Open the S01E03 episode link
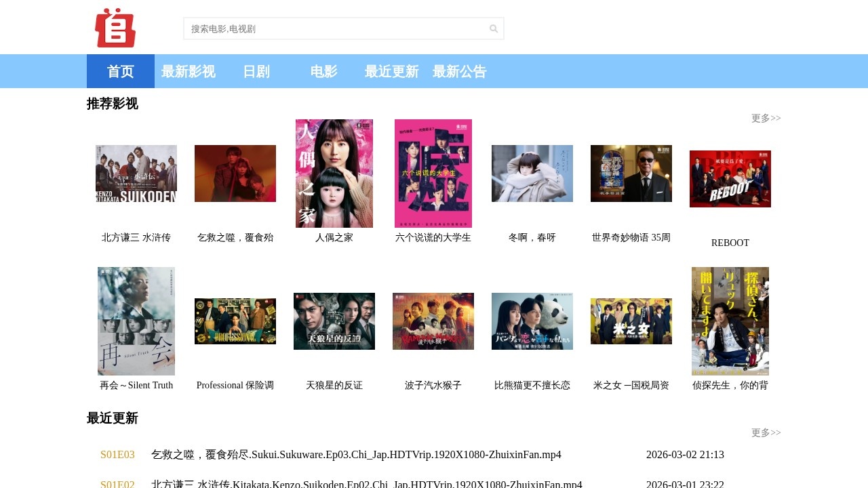 pos(117,455)
